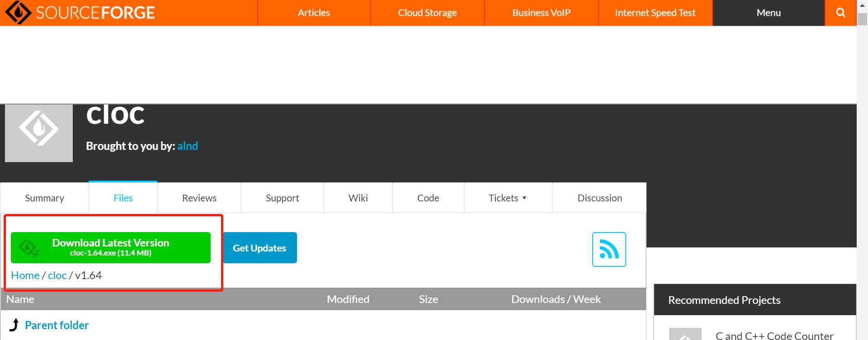
Task: Open C and C++ Code Counter project
Action: pos(774,335)
